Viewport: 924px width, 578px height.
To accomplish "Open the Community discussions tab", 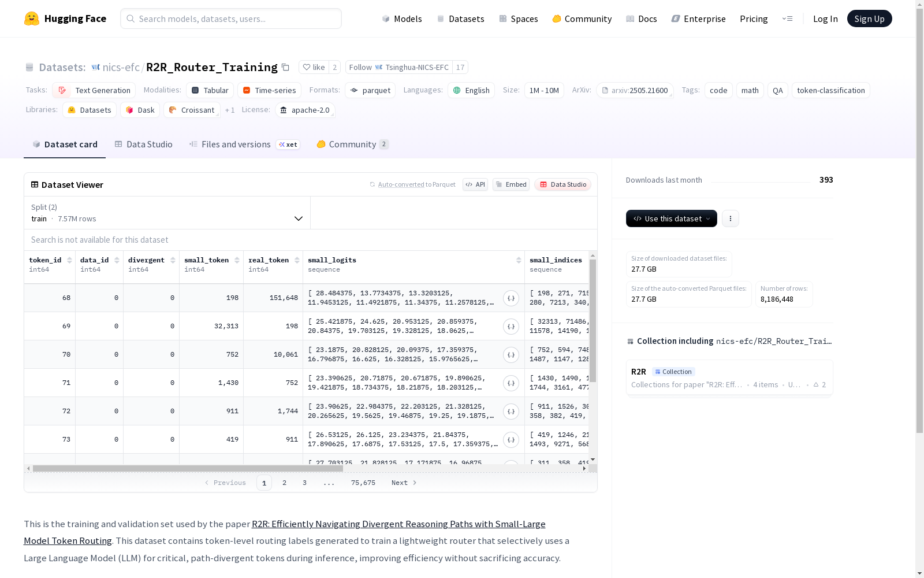I will [x=353, y=144].
